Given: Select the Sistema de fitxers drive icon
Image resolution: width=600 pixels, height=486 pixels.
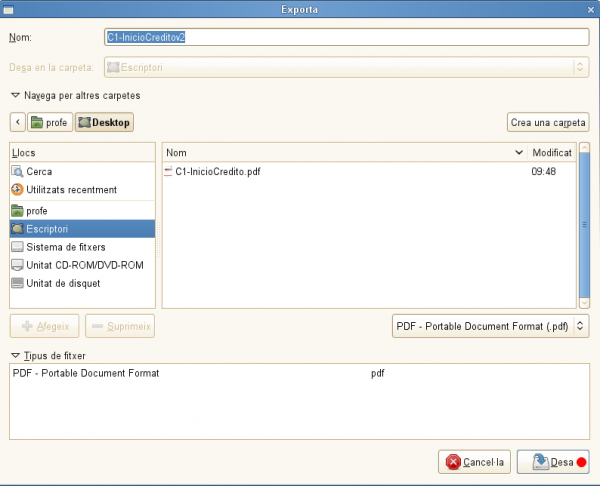Looking at the screenshot, I should click(17, 247).
